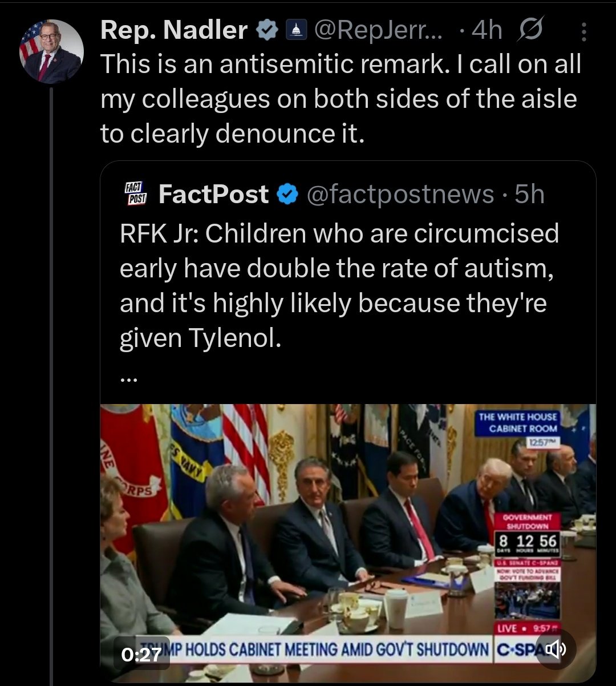This screenshot has height=686, width=616.
Task: Open Rep. Nadler's profile avatar
Action: [52, 52]
